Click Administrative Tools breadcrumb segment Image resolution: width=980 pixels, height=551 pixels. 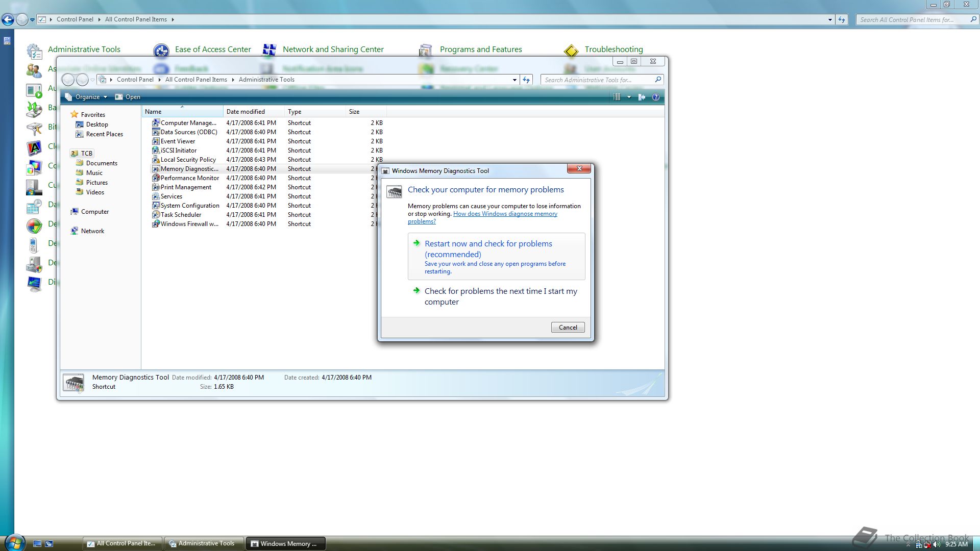266,80
